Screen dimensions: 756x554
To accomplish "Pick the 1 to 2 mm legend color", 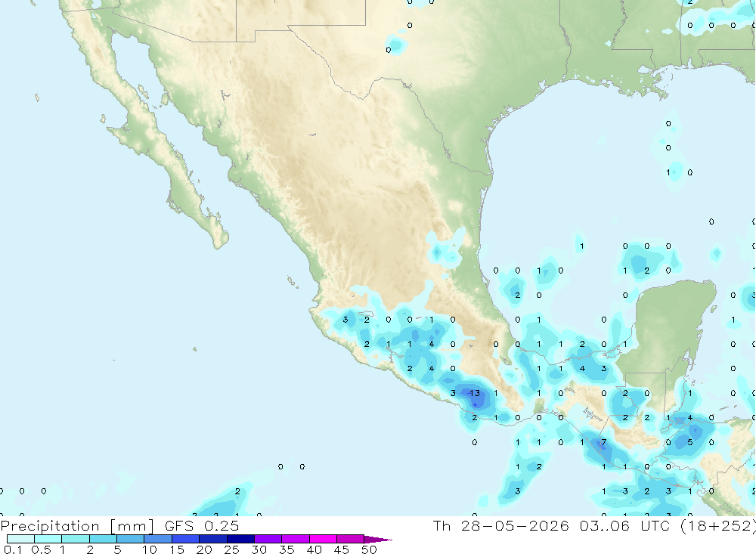I will click(76, 539).
